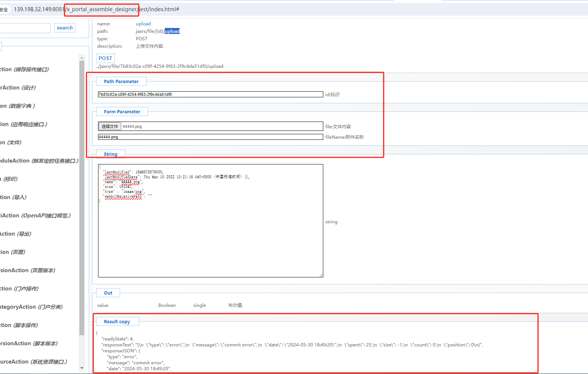Viewport: 588px width, 374px height.
Task: Click the fileName input containing 44444.png
Action: tap(211, 137)
